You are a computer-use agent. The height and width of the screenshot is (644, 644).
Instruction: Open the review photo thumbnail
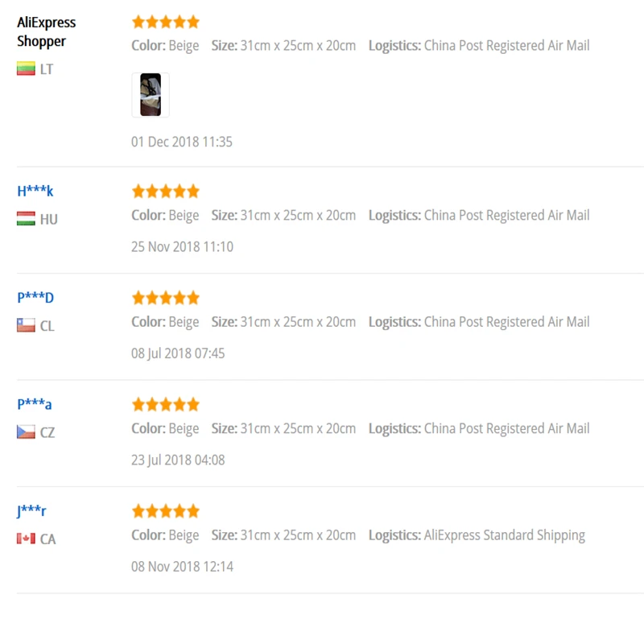coord(151,95)
